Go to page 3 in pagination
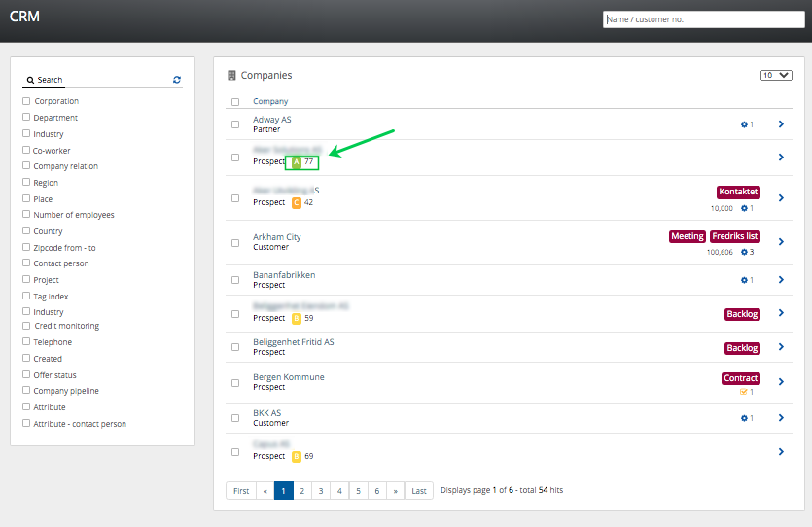Screen dimensions: 812x527 tap(320, 491)
